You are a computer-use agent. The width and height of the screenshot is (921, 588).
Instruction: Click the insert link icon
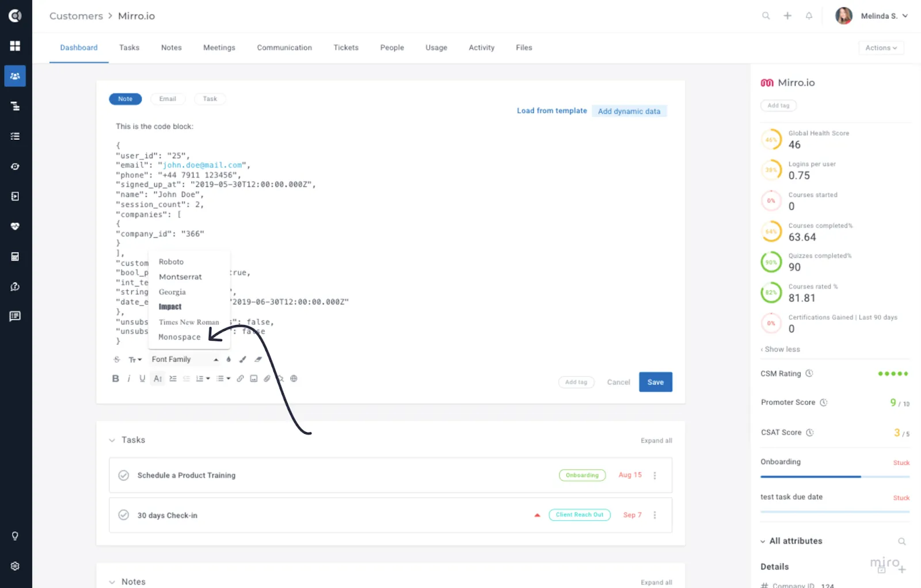click(x=240, y=379)
